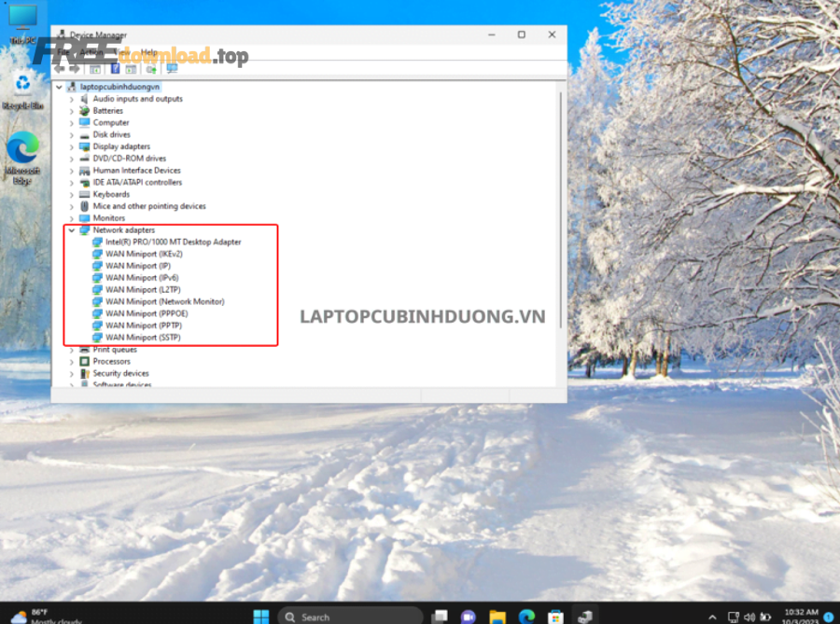Viewport: 840px width, 624px height.
Task: Select WAN Miniport (SSTP)
Action: pyautogui.click(x=143, y=338)
